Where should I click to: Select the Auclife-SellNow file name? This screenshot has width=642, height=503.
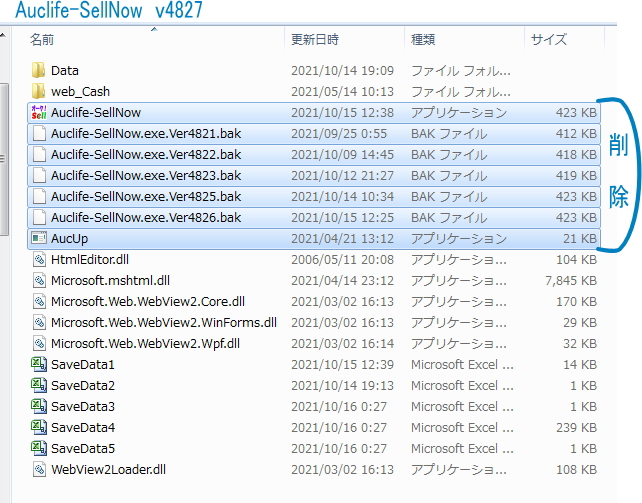click(x=96, y=113)
